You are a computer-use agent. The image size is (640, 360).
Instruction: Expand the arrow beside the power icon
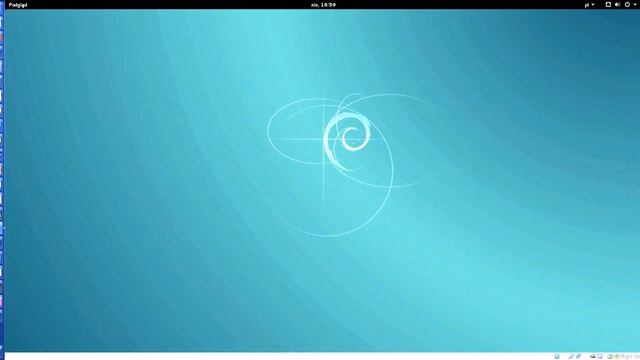tap(635, 4)
